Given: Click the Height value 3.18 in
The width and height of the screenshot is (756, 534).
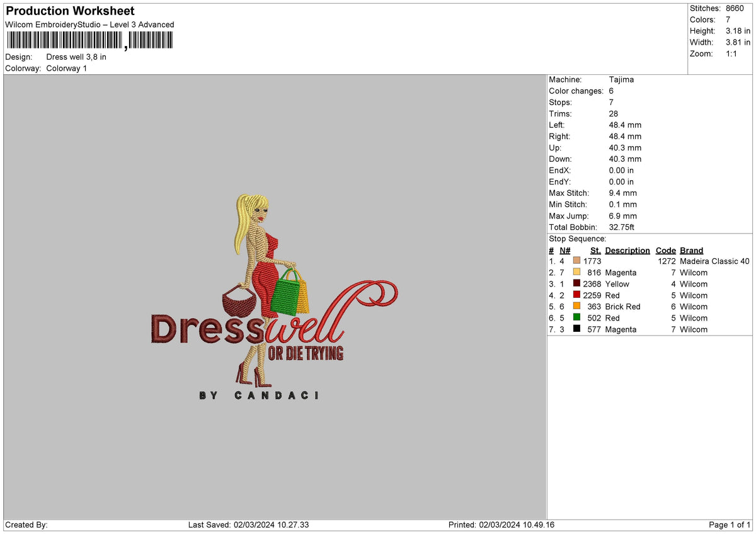Looking at the screenshot, I should (x=738, y=31).
